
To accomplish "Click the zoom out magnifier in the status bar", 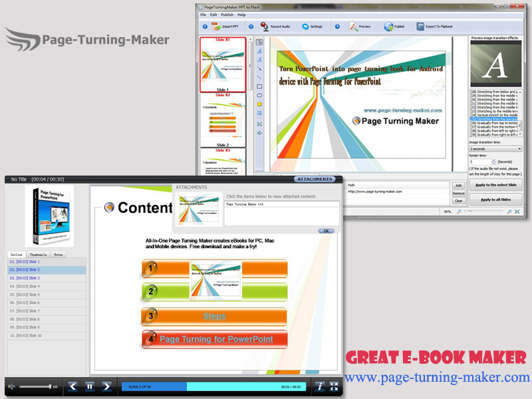I will pos(459,211).
